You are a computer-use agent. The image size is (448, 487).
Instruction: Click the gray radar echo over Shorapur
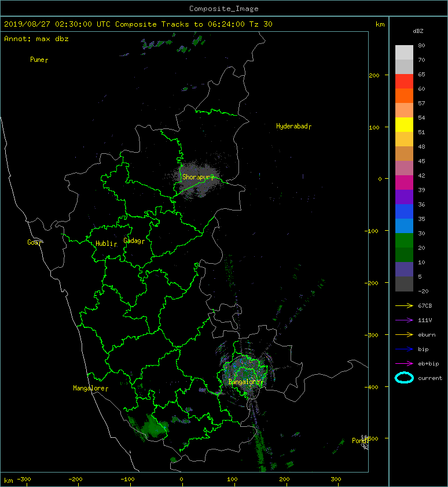[x=197, y=180]
